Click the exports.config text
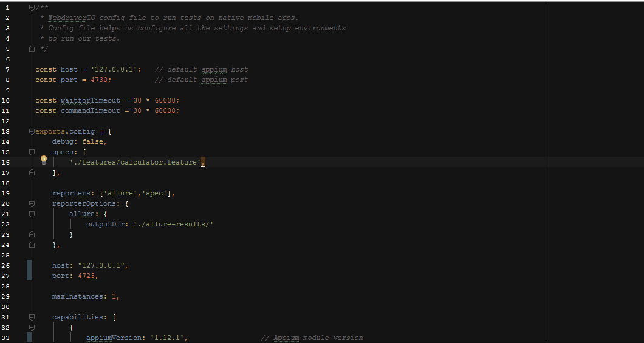The image size is (644, 343). (x=65, y=131)
